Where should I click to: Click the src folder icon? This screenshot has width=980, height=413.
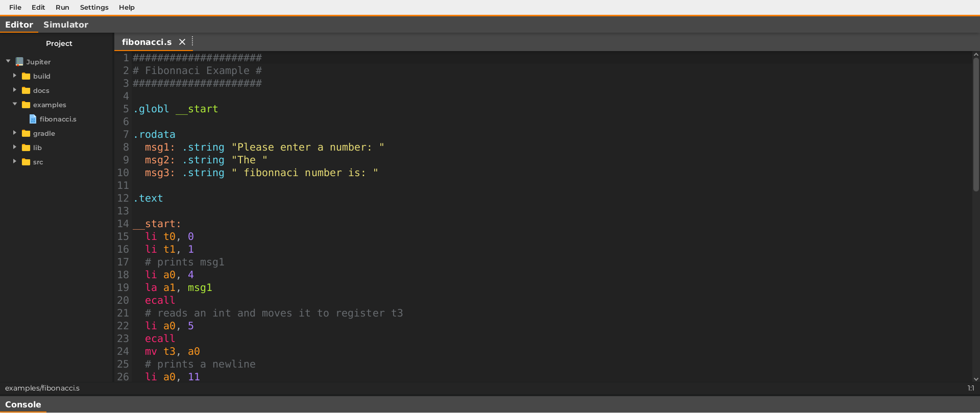[x=26, y=162]
